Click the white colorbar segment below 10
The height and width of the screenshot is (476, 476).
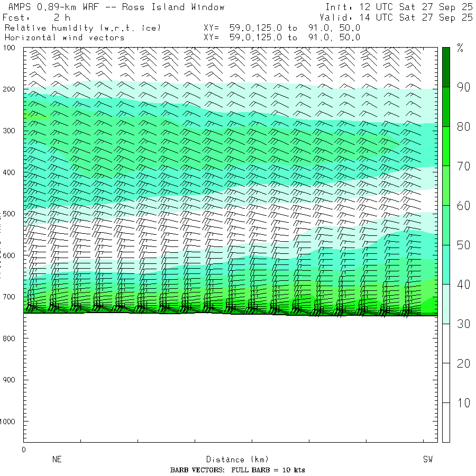pos(446,423)
